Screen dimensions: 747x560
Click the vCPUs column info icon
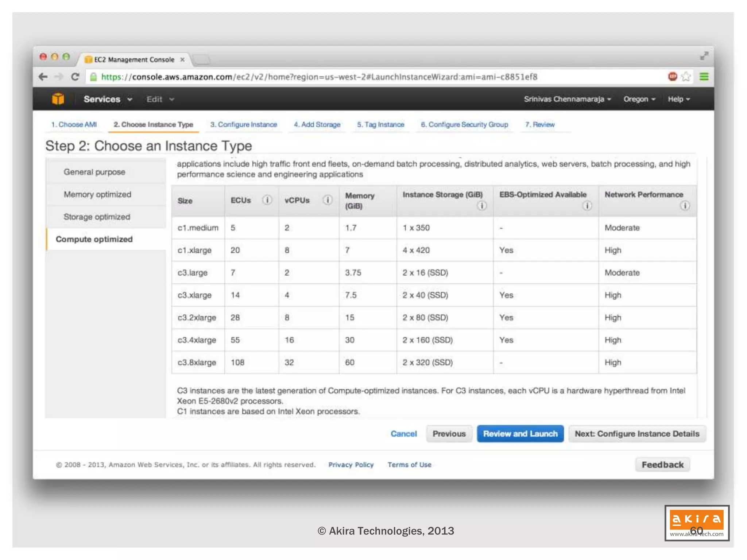[x=328, y=200]
